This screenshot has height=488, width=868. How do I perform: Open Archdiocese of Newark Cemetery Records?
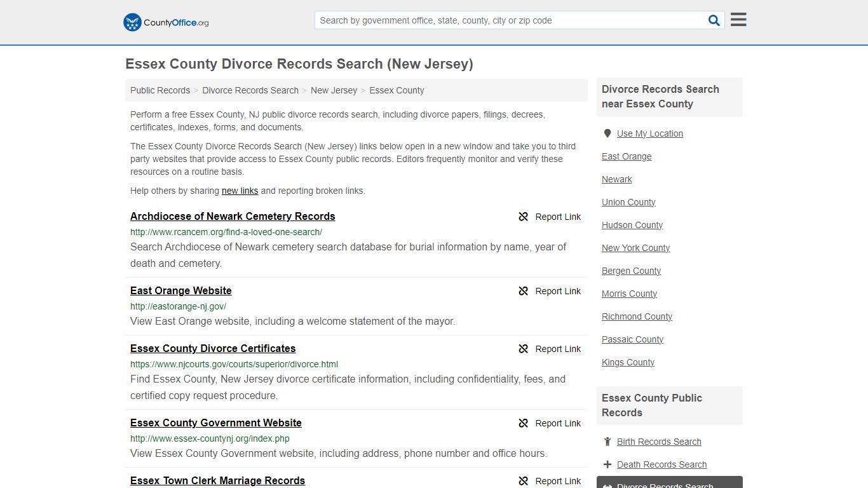[x=233, y=216]
